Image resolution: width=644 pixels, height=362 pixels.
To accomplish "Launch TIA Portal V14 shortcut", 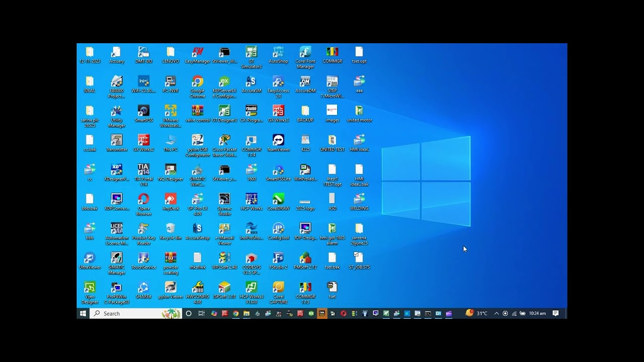I will tap(143, 175).
